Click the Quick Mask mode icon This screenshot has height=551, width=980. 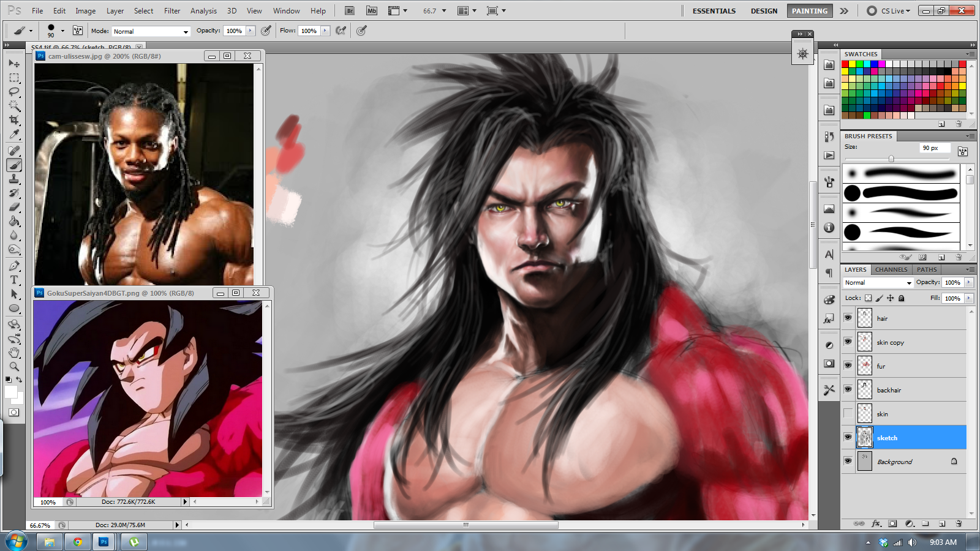pos(13,412)
